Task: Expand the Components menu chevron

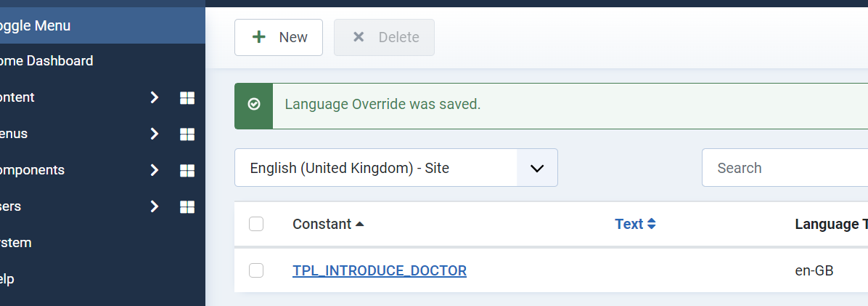Action: coord(154,170)
